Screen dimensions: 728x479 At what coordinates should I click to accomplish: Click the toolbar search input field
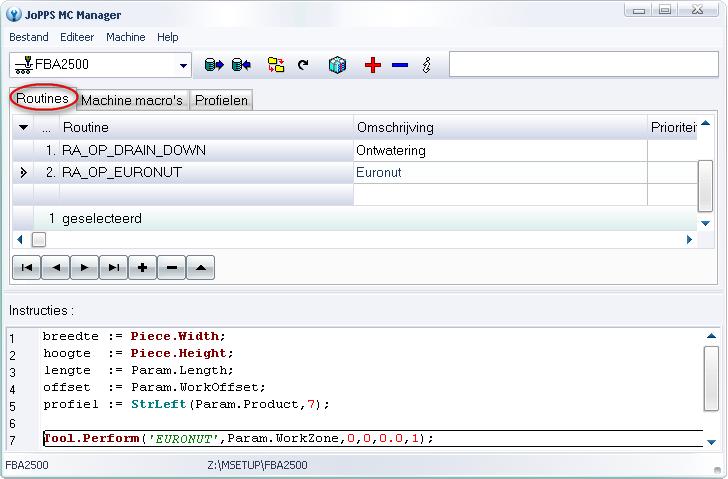pyautogui.click(x=584, y=64)
